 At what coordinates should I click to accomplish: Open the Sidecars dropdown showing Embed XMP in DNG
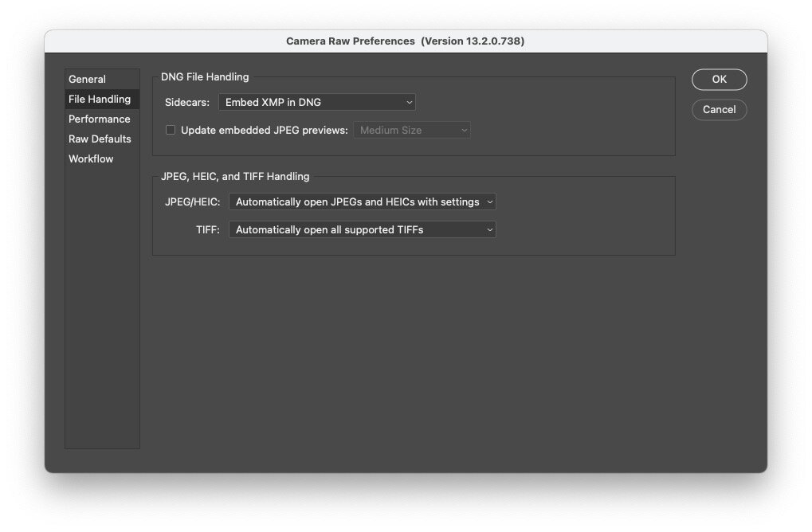point(317,102)
